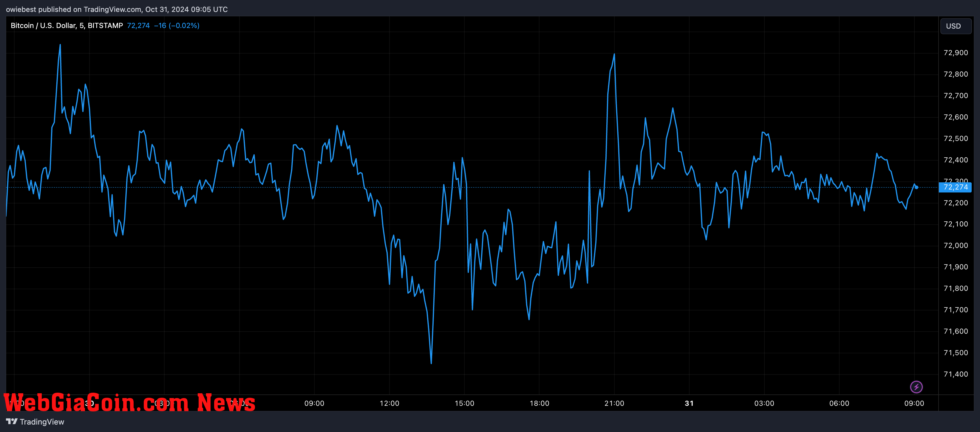Click the 72,600 price axis label
The height and width of the screenshot is (432, 980).
coord(956,117)
